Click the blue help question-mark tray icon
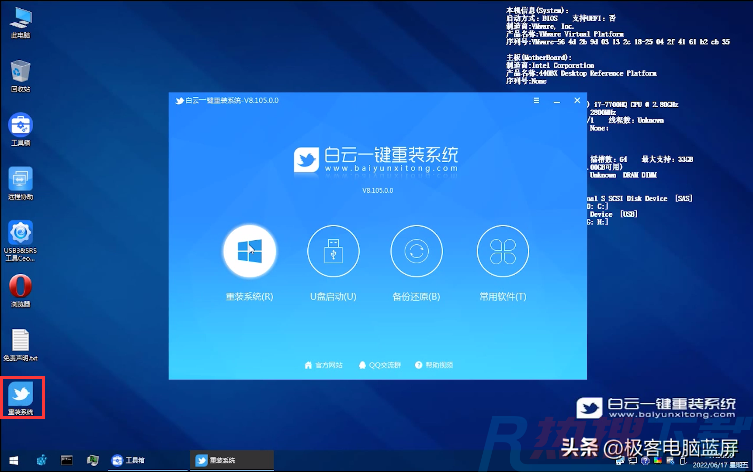The height and width of the screenshot is (472, 753). pos(645,461)
